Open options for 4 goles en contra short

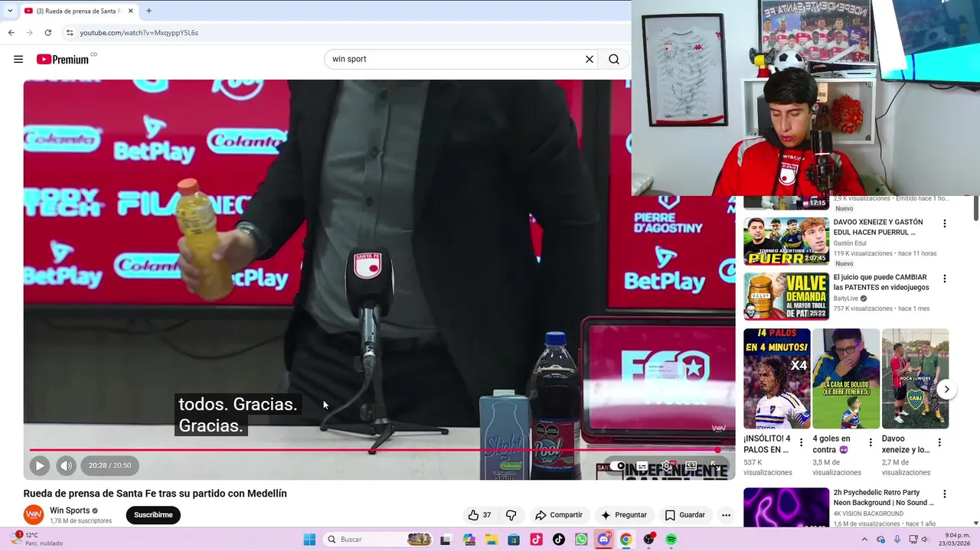[870, 442]
